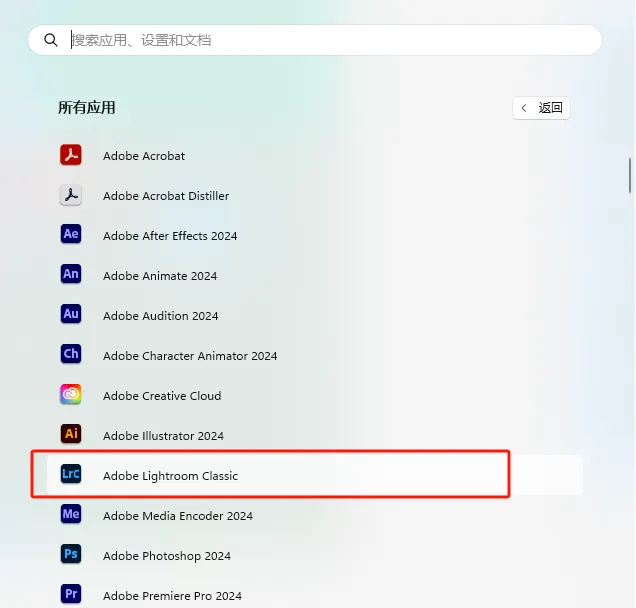Click the Ch Character Animator icon
The height and width of the screenshot is (608, 636).
(x=71, y=354)
